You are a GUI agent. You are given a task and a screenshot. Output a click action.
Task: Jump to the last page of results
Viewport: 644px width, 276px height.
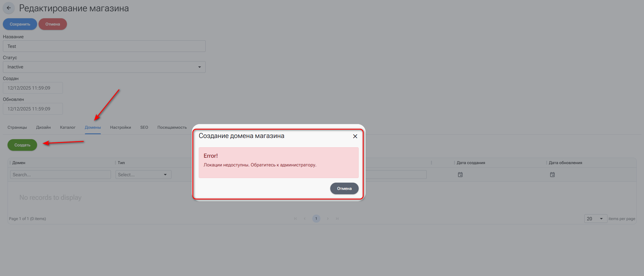click(337, 219)
